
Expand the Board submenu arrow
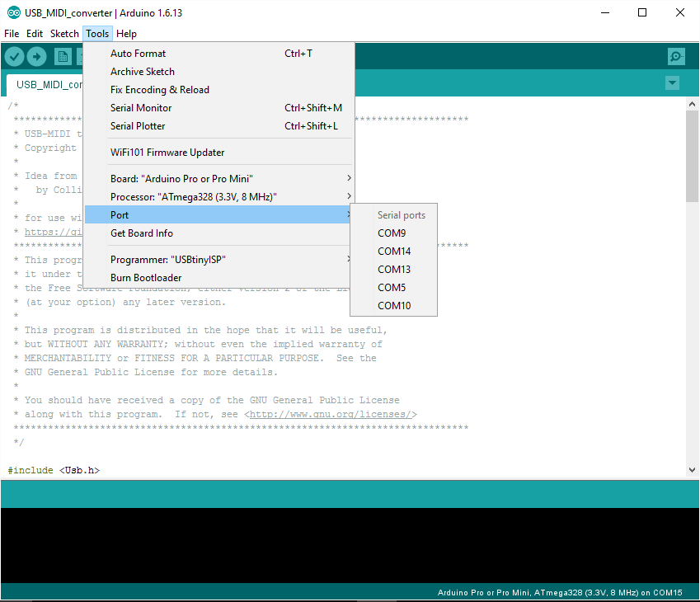[349, 178]
